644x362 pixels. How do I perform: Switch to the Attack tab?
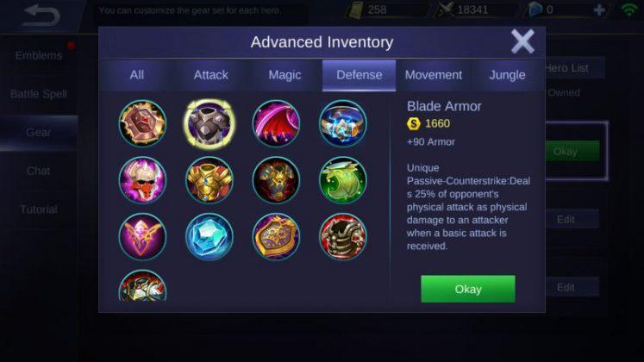coord(210,75)
